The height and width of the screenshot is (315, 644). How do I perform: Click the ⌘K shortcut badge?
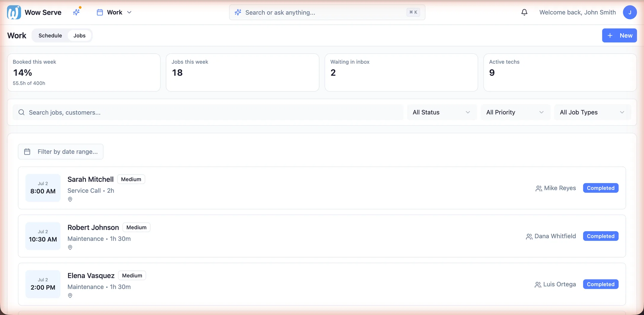413,12
